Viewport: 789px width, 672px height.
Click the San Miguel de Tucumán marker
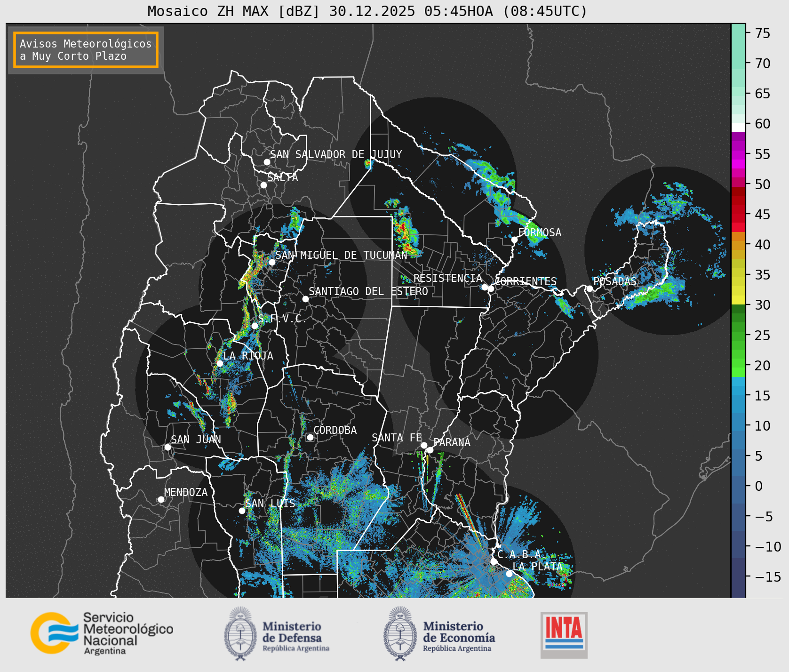coord(272,262)
